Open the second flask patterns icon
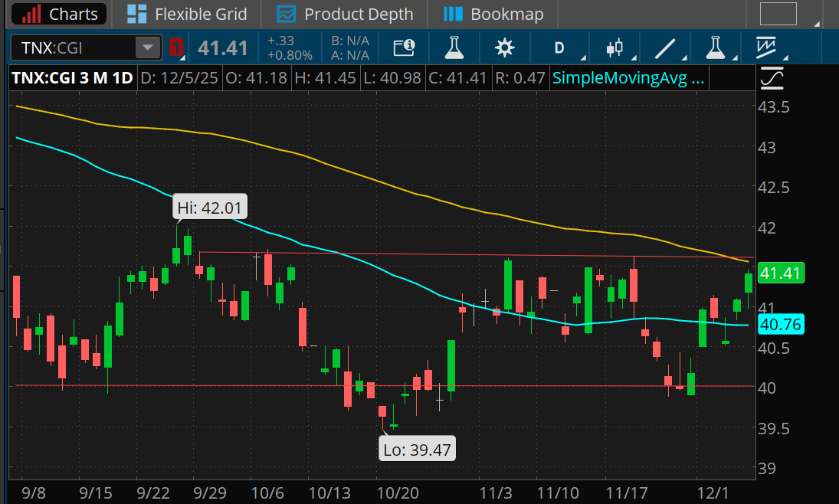 [715, 47]
